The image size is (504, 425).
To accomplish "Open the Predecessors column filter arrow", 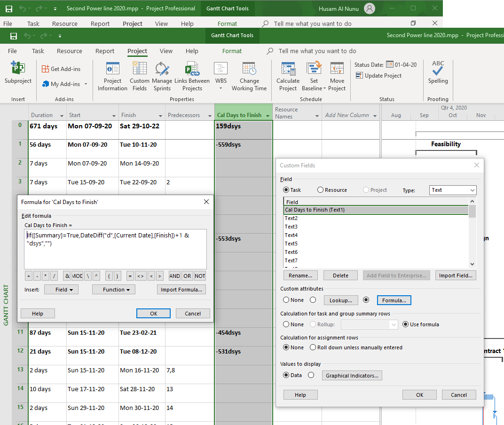I will (x=210, y=116).
